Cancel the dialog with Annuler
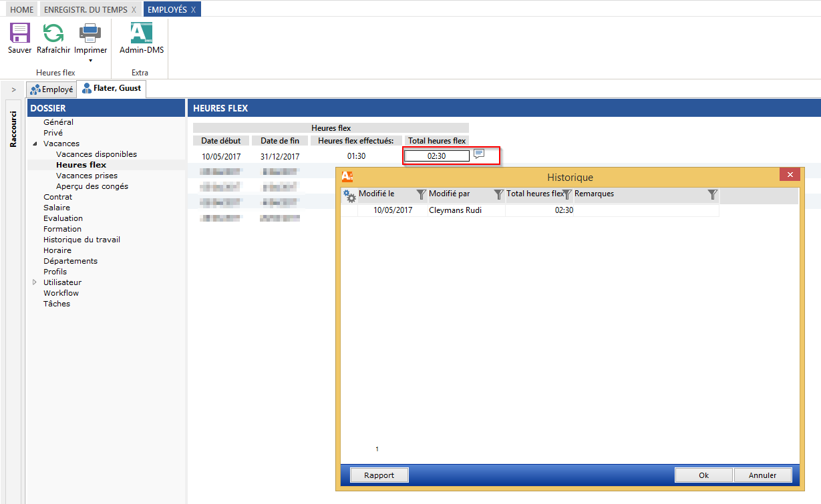Viewport: 821px width, 504px height. coord(762,475)
